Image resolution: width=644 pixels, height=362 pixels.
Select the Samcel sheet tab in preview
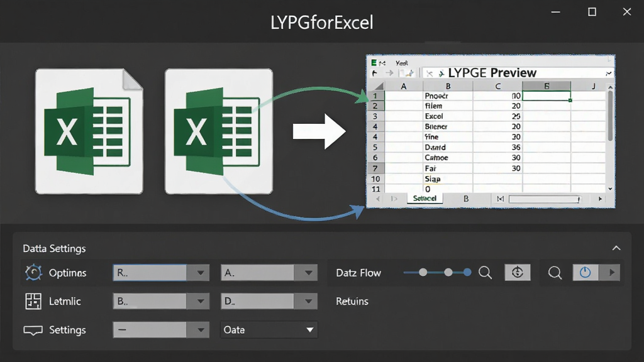[x=425, y=198]
